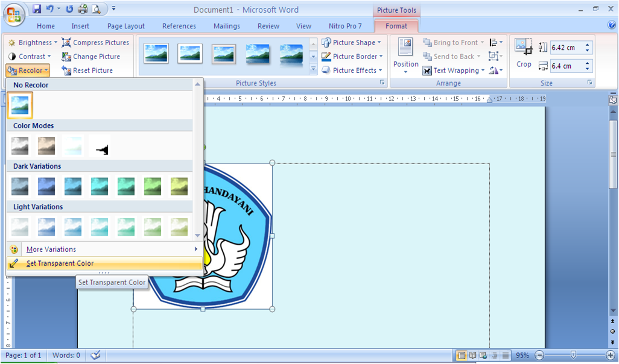
Task: Apply Washout color mode
Action: [x=72, y=145]
